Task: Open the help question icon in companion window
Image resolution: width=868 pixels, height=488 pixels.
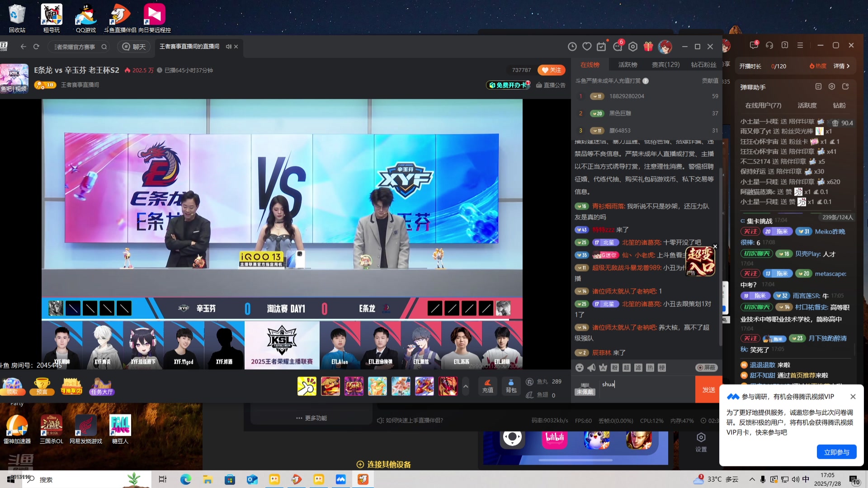Action: (785, 45)
